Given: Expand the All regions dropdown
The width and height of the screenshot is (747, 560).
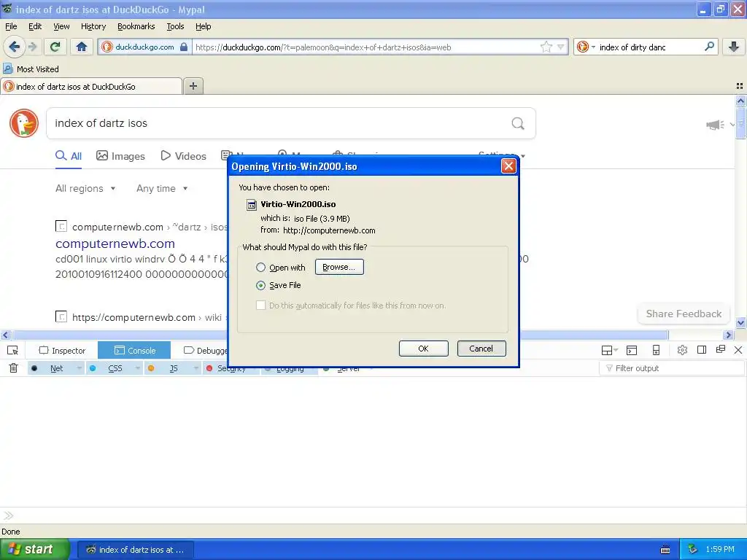Looking at the screenshot, I should [x=85, y=189].
